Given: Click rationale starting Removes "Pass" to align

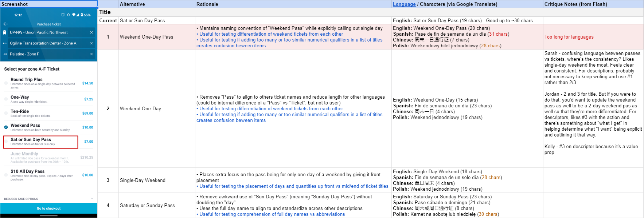Looking at the screenshot, I should point(290,100).
